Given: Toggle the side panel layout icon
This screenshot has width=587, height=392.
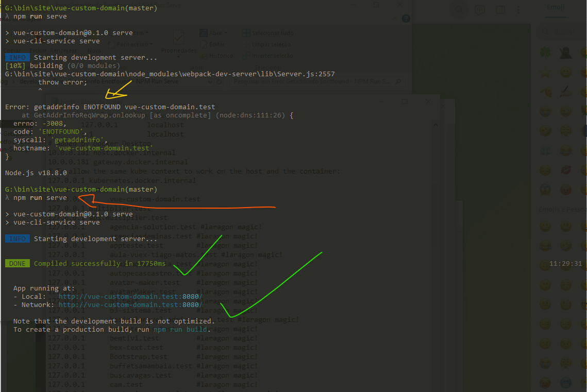Looking at the screenshot, I should [500, 10].
